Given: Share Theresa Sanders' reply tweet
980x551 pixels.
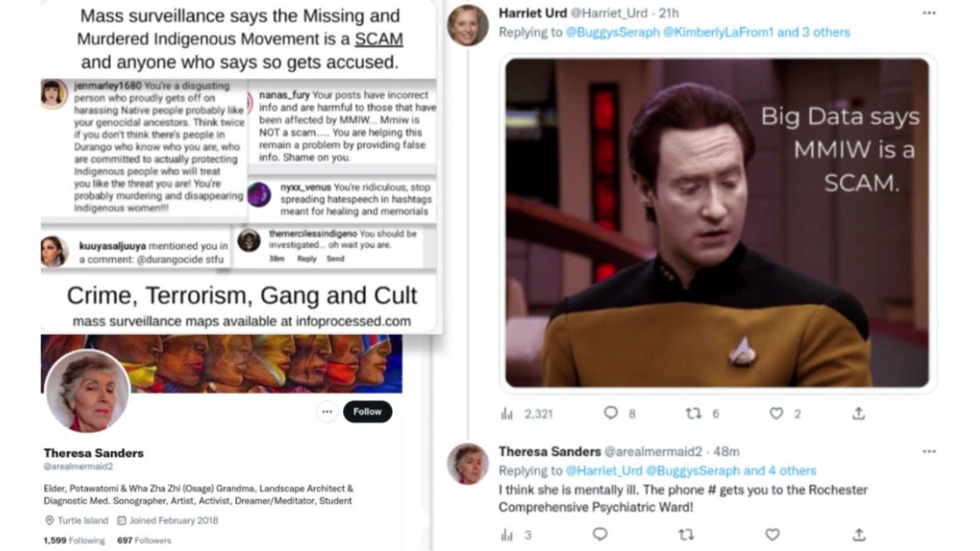Looking at the screenshot, I should 858,534.
